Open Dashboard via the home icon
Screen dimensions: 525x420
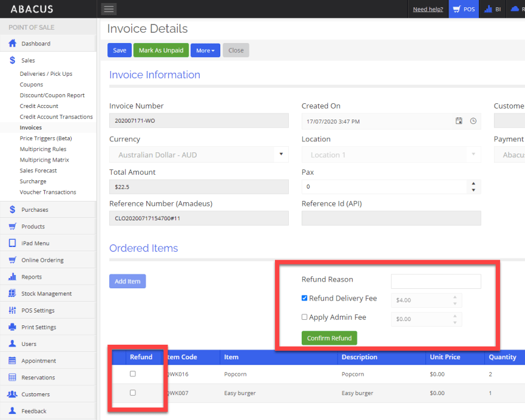point(12,44)
